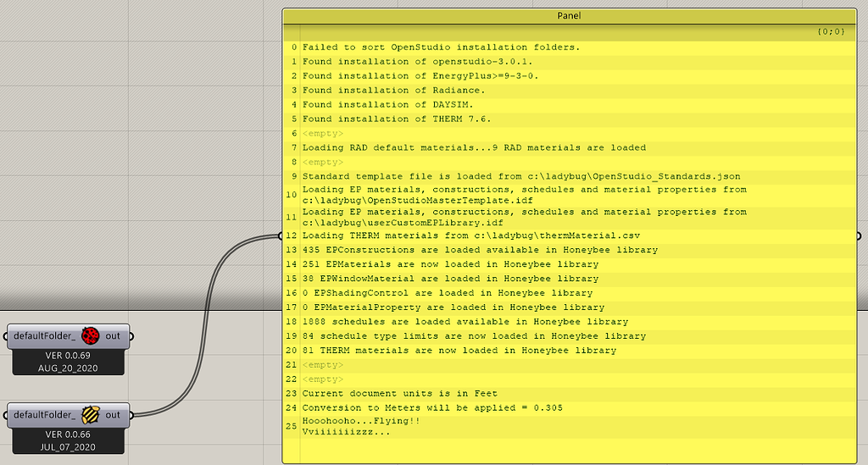The height and width of the screenshot is (465, 868).
Task: Select line '38 EPWindowMaterial are loaded'
Action: point(570,280)
